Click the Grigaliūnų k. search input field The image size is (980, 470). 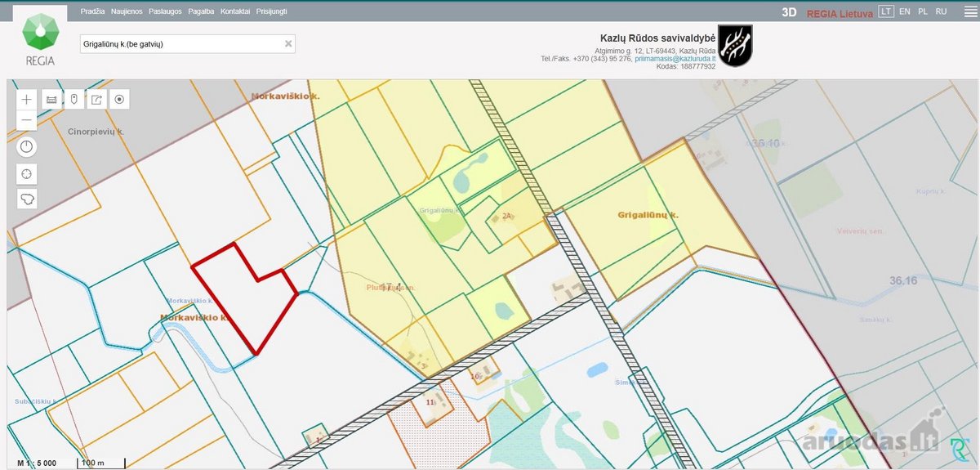coord(181,44)
